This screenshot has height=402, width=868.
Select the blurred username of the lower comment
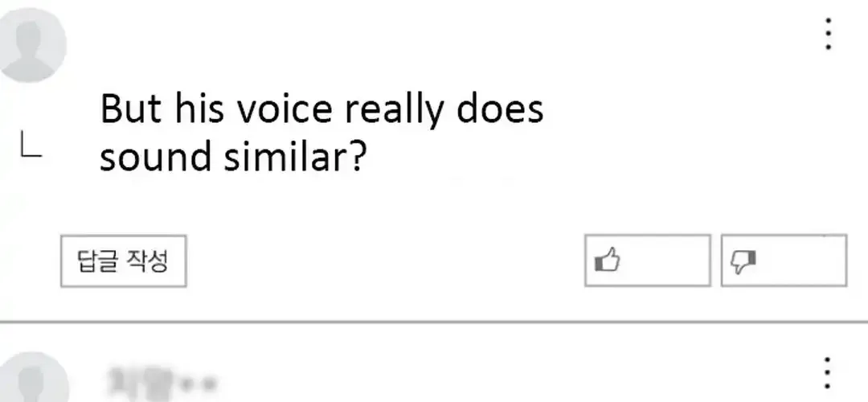point(161,379)
